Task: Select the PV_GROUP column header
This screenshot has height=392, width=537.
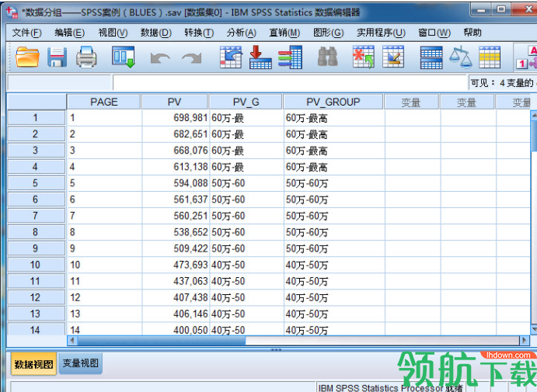Action: (333, 102)
